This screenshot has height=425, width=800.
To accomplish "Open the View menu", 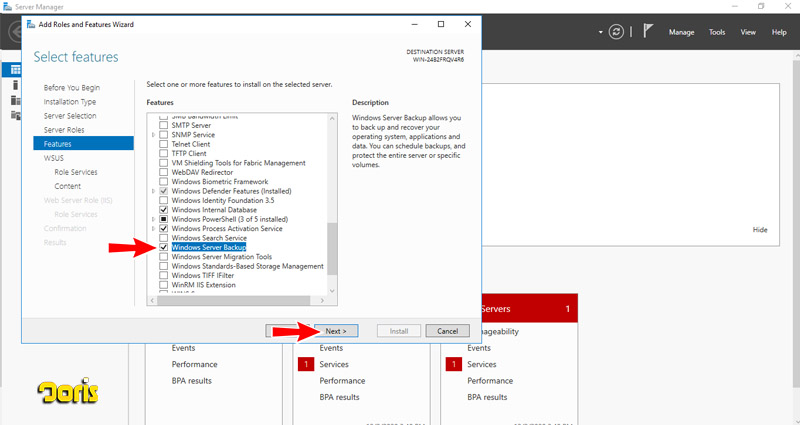I will (748, 32).
